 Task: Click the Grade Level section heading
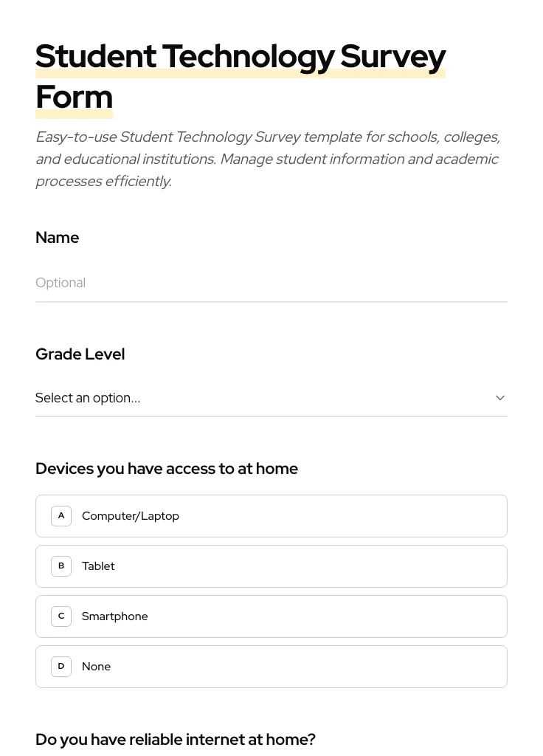[x=80, y=354]
